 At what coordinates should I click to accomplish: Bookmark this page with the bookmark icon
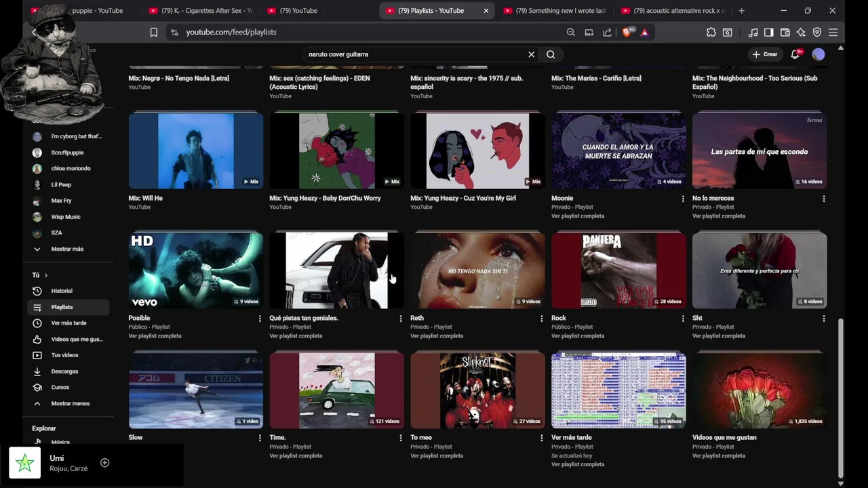(x=154, y=32)
